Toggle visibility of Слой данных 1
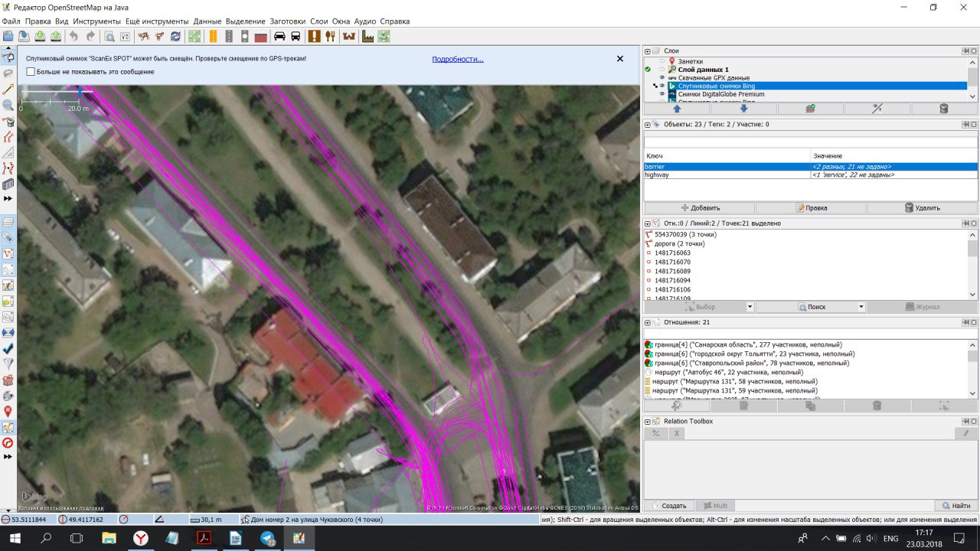Viewport: 980px width, 551px height. pyautogui.click(x=662, y=70)
